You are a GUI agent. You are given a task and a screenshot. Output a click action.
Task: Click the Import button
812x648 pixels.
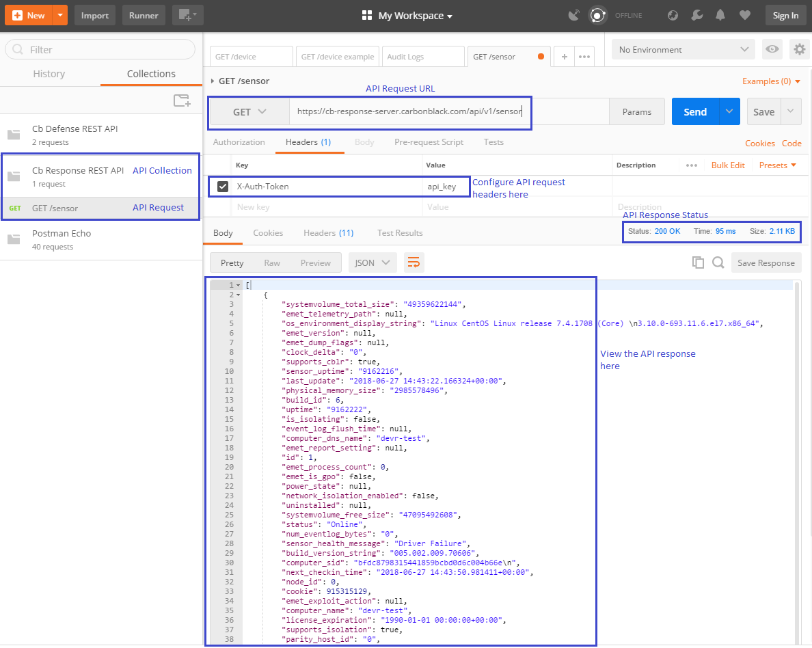point(95,15)
